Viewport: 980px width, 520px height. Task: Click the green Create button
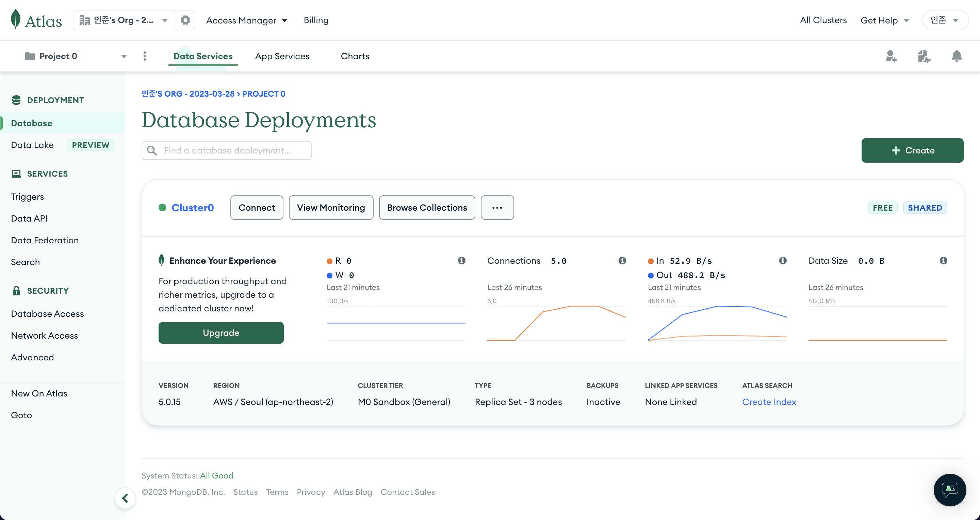[912, 150]
